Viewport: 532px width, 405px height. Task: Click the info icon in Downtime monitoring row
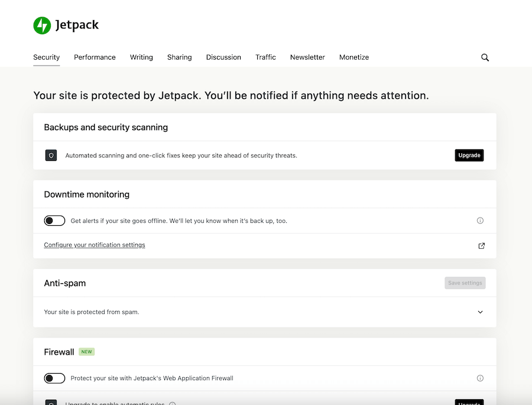tap(480, 220)
